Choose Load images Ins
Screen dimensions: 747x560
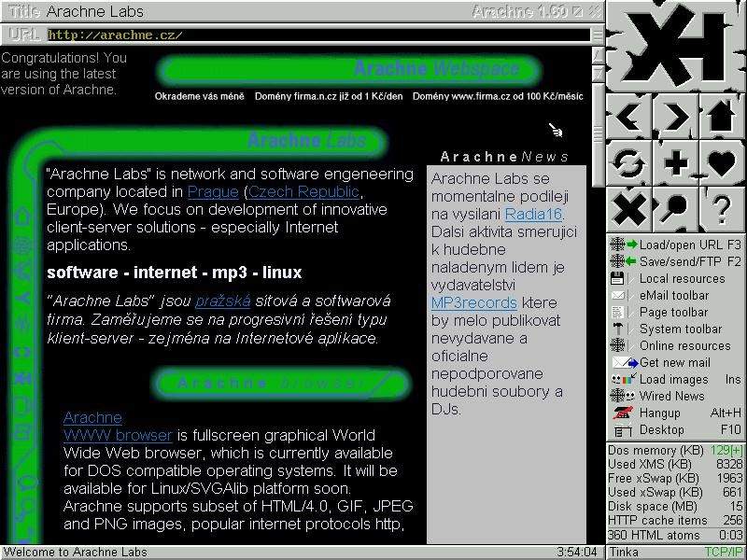point(675,380)
